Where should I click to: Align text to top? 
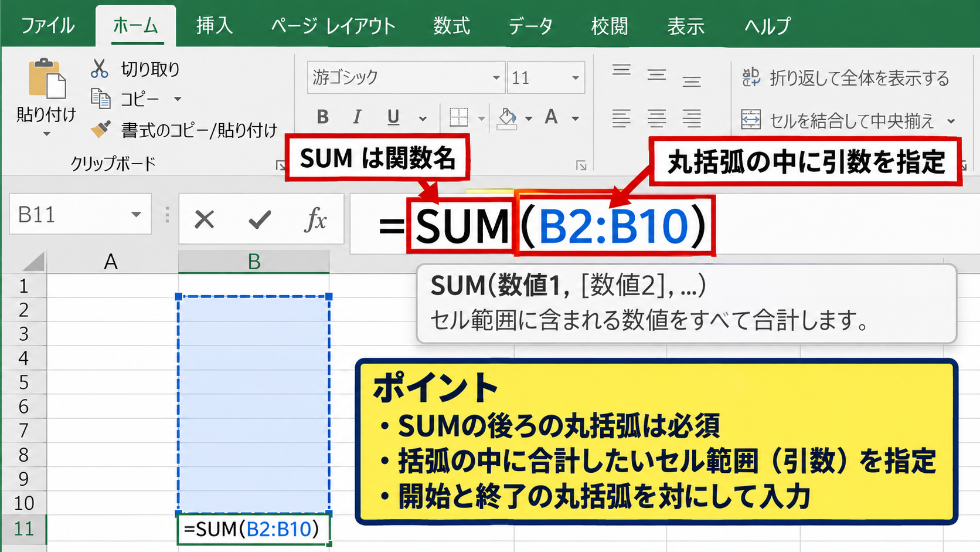click(x=621, y=70)
